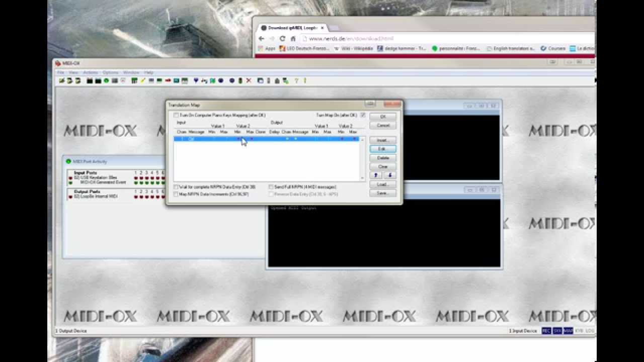644x362 pixels.
Task: Select the highlighted translation map entry row
Action: pos(267,139)
